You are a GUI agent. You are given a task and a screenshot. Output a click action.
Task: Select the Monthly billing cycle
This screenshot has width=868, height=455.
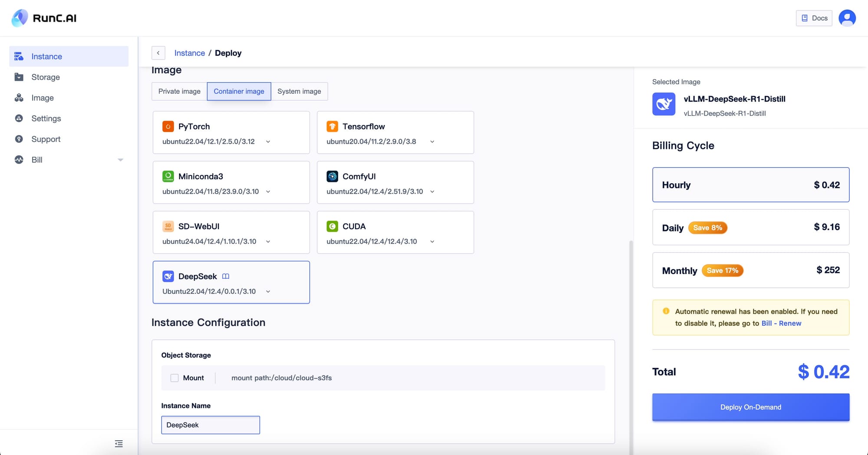pyautogui.click(x=750, y=270)
